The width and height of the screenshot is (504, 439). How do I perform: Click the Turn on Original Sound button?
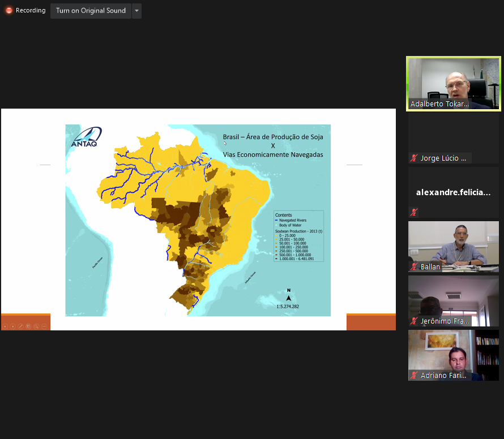click(x=91, y=11)
